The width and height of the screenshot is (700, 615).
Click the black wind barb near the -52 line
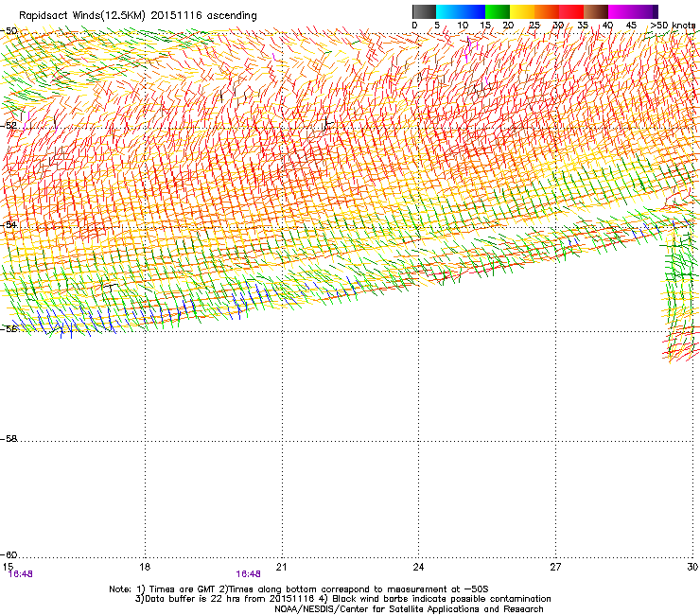tap(328, 122)
